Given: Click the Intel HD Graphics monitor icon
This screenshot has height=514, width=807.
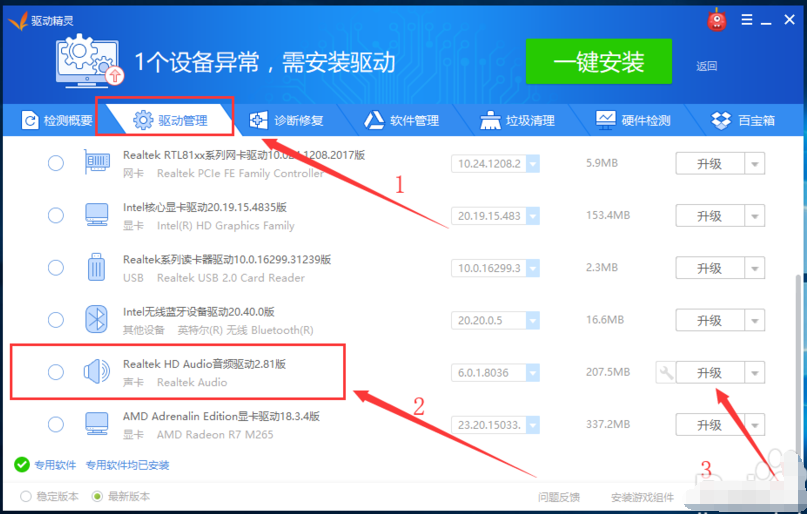Looking at the screenshot, I should click(x=96, y=215).
